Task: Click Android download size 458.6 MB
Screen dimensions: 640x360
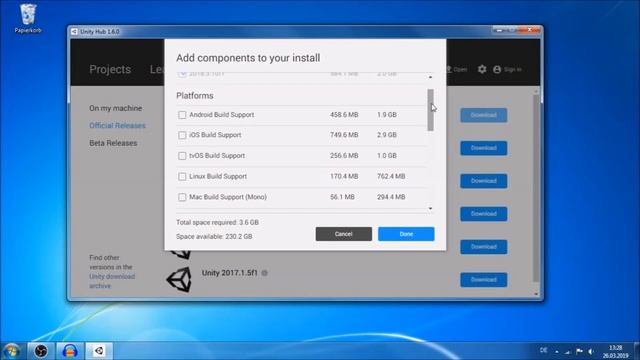Action: point(344,115)
